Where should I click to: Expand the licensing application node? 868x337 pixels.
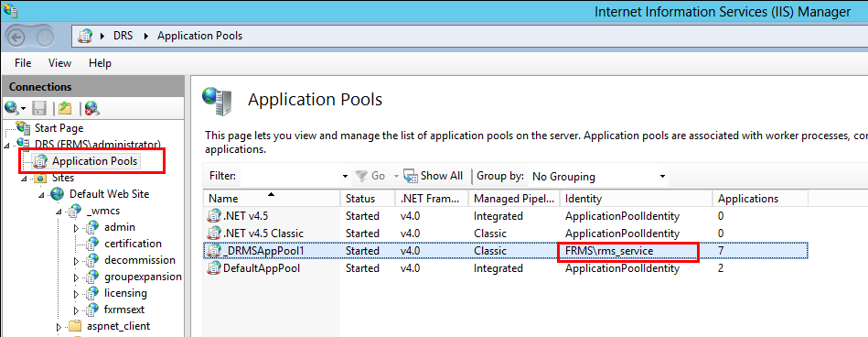(x=77, y=293)
